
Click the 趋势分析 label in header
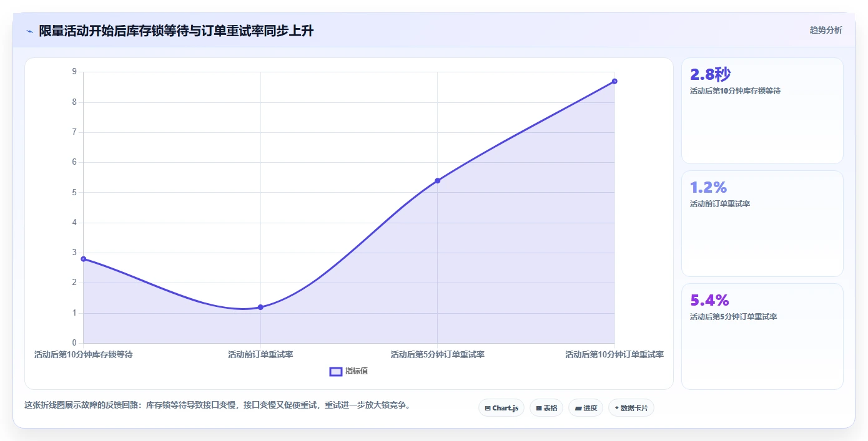[x=826, y=30]
